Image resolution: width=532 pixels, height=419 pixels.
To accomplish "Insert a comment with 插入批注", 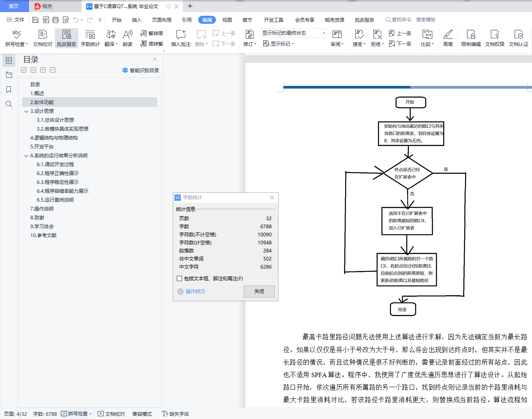I will point(181,38).
